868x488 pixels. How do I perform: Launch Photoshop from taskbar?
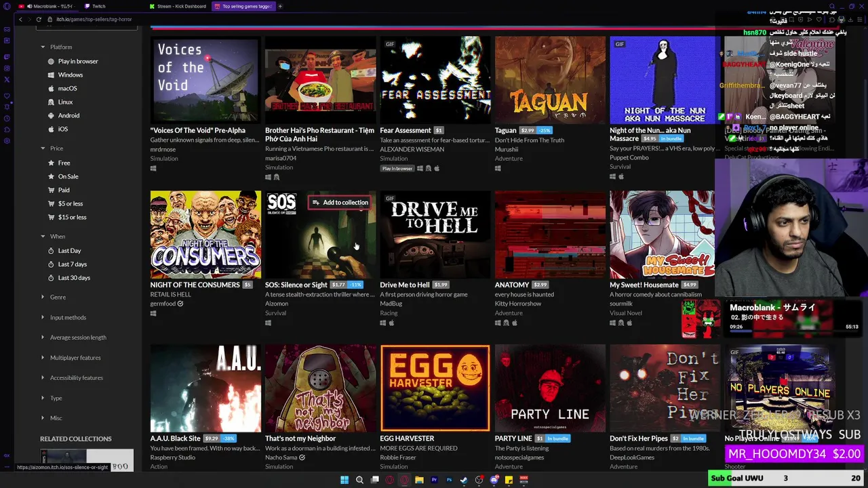click(449, 480)
